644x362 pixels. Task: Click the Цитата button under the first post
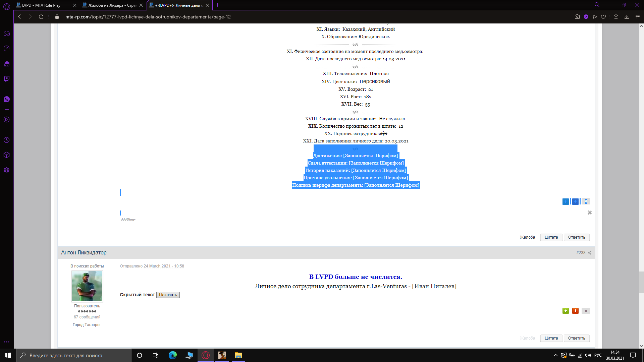[551, 237]
